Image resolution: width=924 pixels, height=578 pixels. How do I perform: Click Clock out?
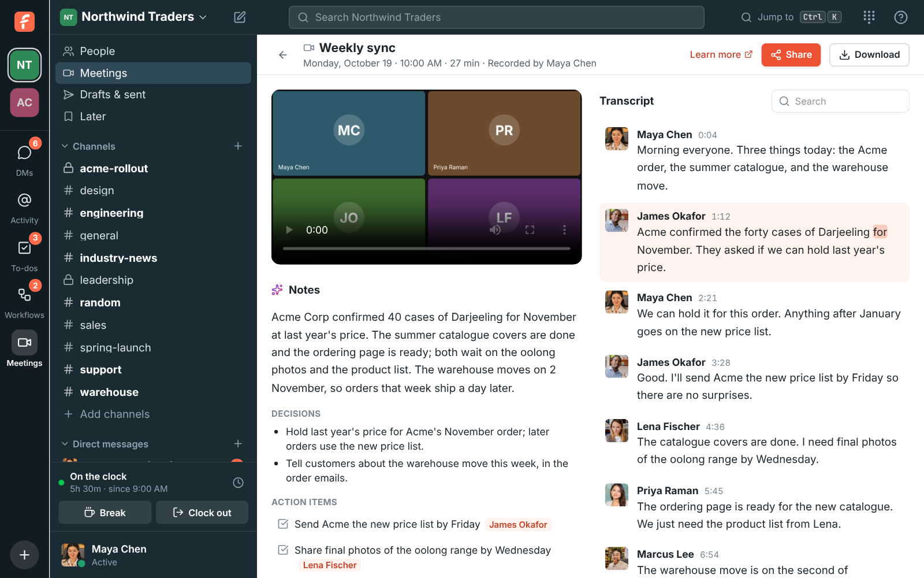tap(202, 513)
